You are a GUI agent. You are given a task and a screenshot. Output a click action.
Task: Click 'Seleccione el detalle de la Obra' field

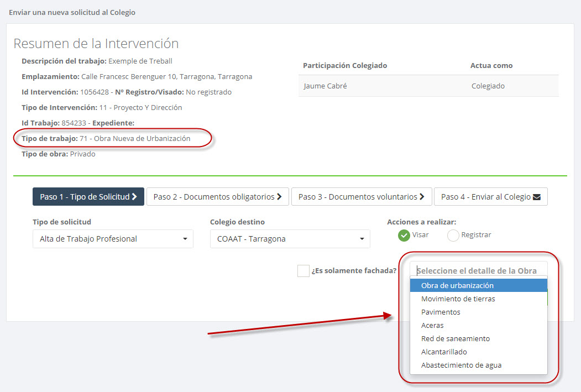(478, 270)
